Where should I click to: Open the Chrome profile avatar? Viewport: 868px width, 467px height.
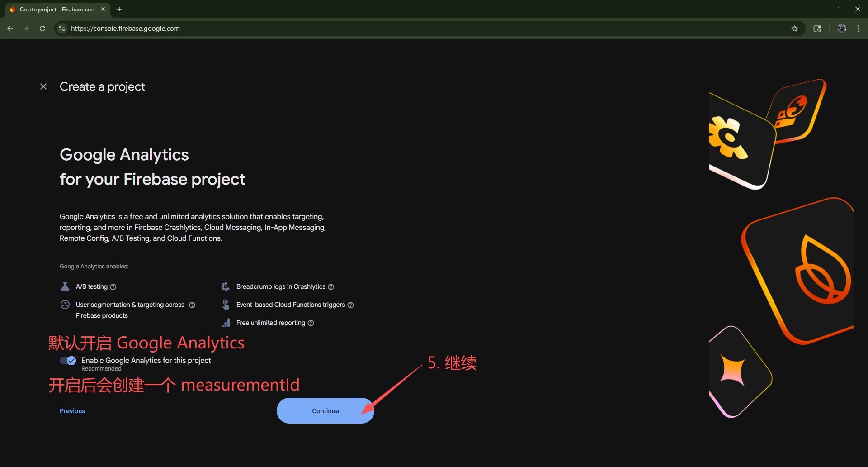(841, 29)
